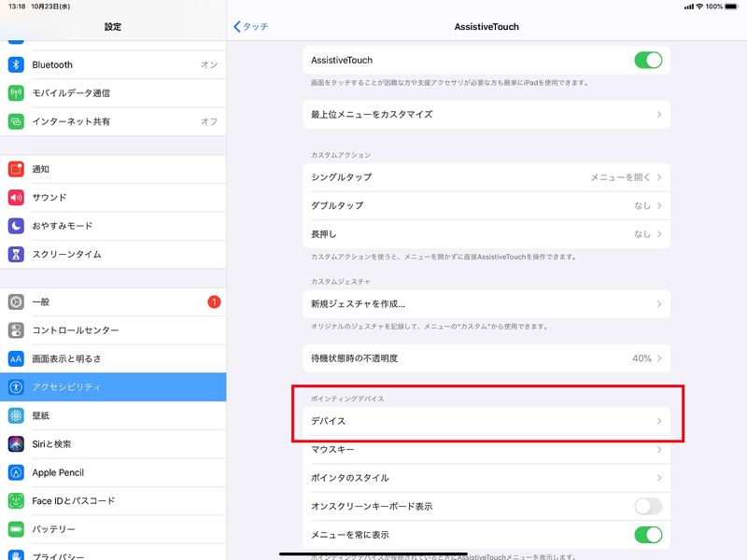Image resolution: width=747 pixels, height=560 pixels.
Task: Select Bluetooth in settings sidebar
Action: (113, 64)
